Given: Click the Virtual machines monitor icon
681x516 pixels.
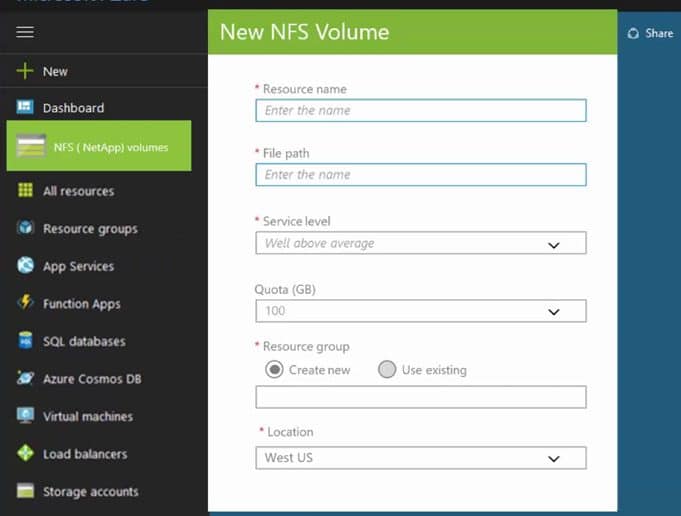Looking at the screenshot, I should 25,416.
